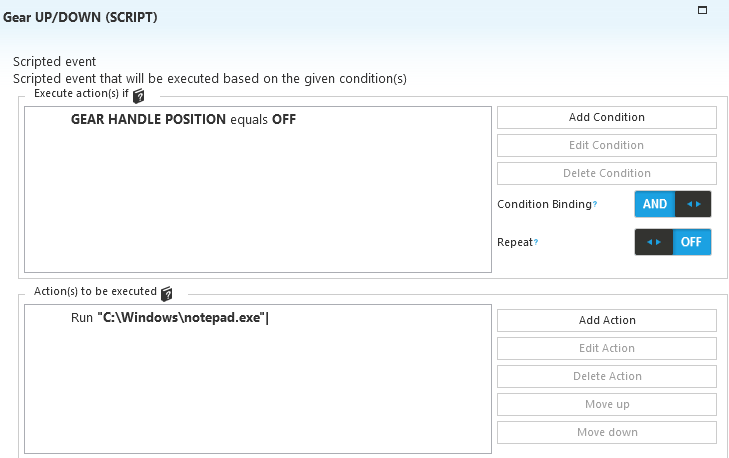
Task: Click the Add Condition button
Action: [x=607, y=118]
